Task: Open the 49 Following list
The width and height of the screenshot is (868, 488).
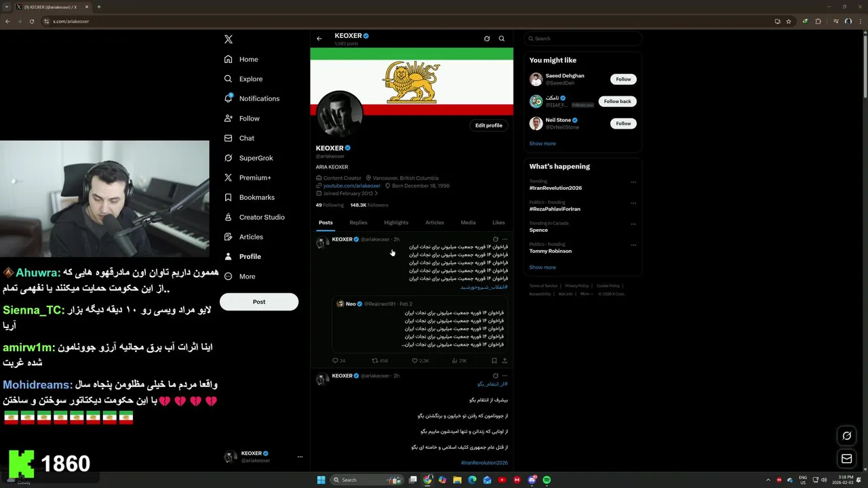Action: coord(330,205)
